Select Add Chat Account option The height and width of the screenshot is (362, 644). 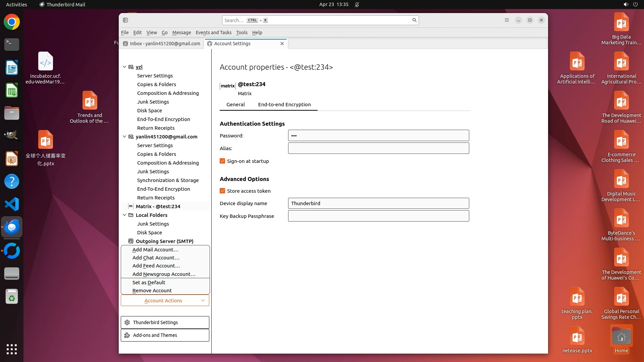(156, 258)
